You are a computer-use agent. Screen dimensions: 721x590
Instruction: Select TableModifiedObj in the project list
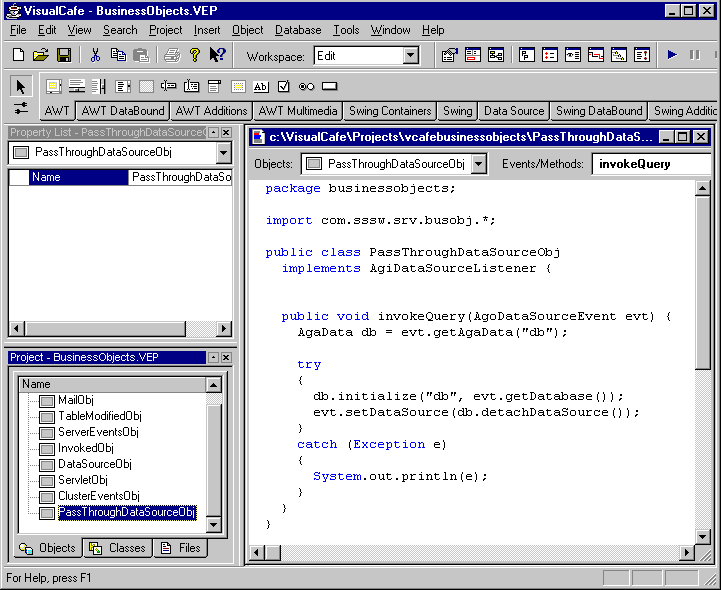100,416
